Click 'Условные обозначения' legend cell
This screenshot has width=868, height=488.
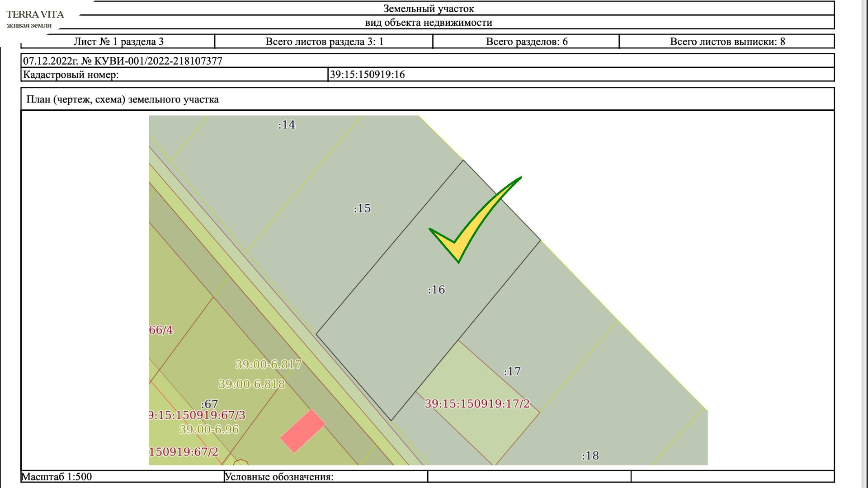point(279,477)
